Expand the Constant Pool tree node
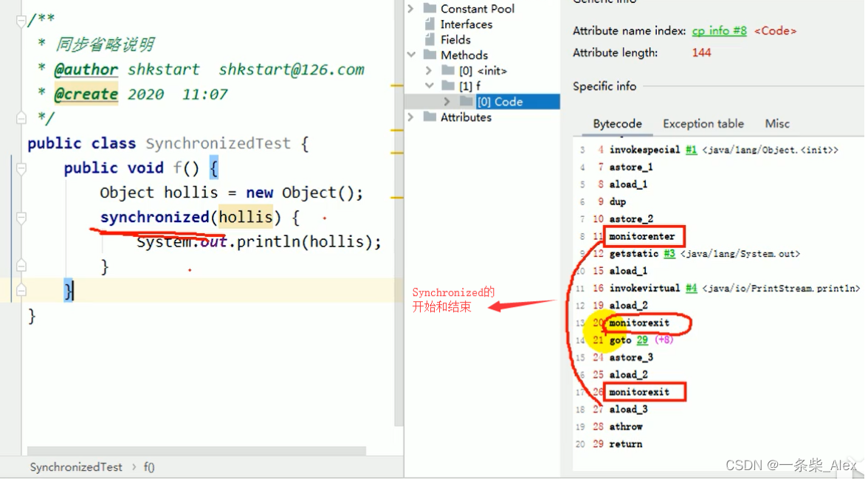Screen dimensions: 868x479 click(410, 8)
